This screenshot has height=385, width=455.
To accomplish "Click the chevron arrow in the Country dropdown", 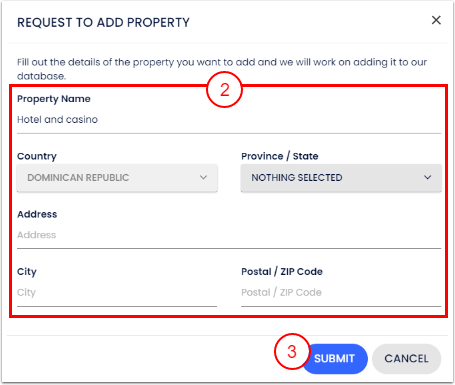I will pyautogui.click(x=203, y=178).
